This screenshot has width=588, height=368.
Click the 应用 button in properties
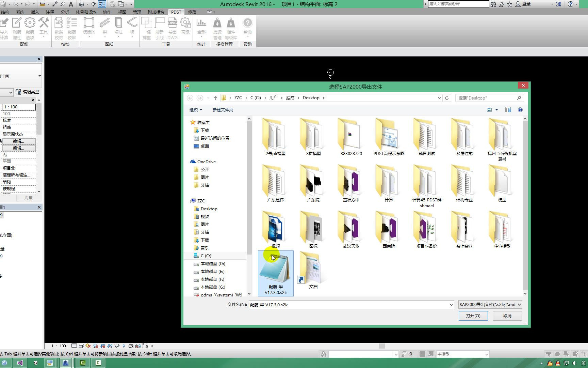click(x=29, y=198)
